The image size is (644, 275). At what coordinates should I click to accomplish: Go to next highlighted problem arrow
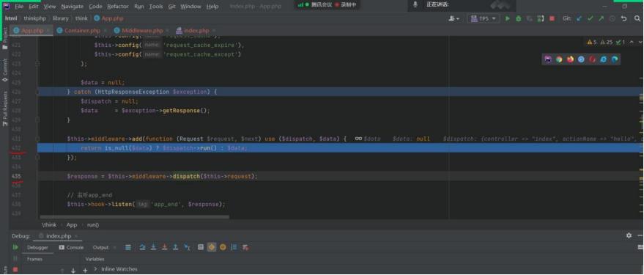[x=640, y=42]
